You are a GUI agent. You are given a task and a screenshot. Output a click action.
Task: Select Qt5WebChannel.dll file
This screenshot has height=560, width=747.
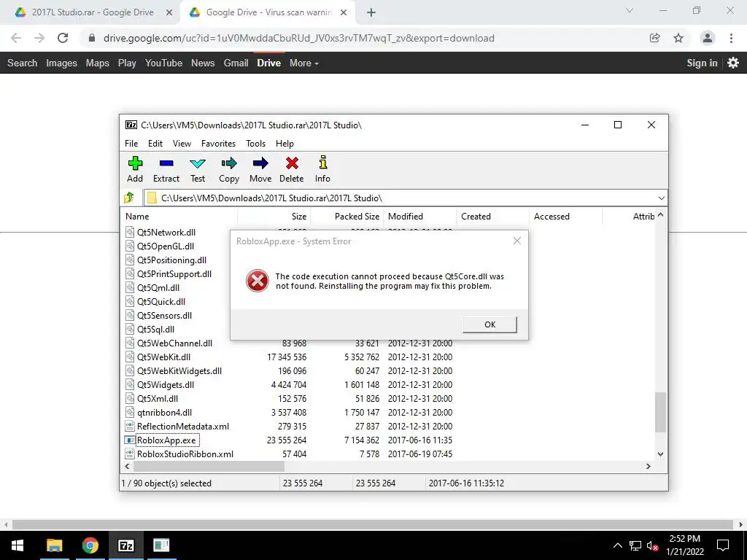(174, 343)
